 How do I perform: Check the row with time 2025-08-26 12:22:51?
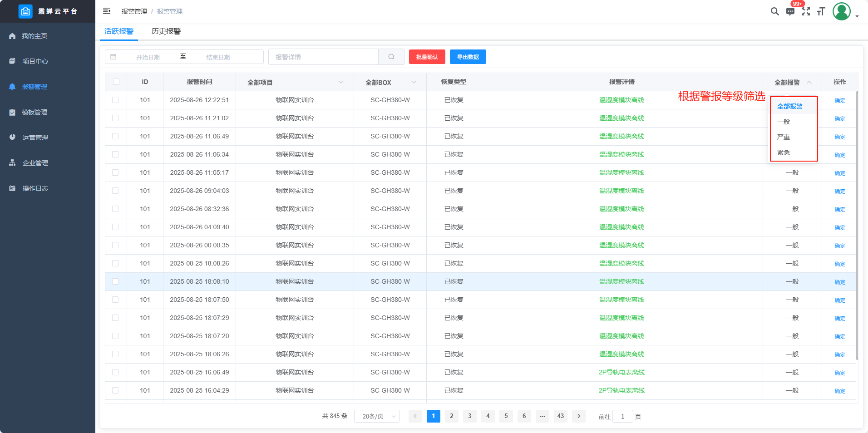pos(115,100)
